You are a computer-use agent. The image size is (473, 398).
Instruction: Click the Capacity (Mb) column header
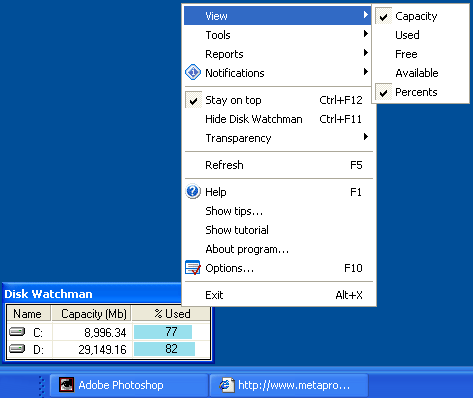click(x=92, y=314)
